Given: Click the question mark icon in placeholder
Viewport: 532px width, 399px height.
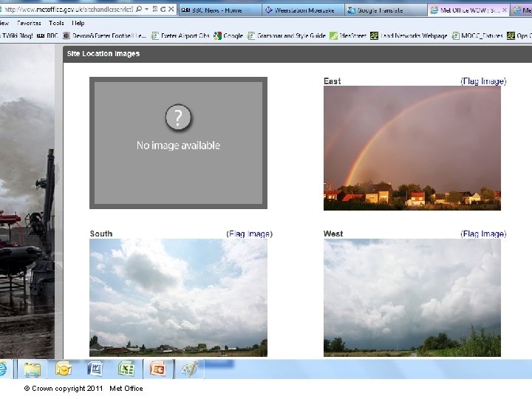Looking at the screenshot, I should click(x=179, y=117).
